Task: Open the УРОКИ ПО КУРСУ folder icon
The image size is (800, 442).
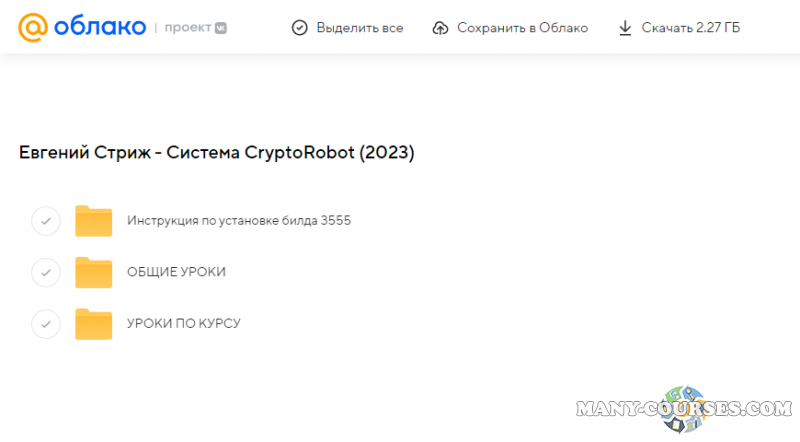Action: pyautogui.click(x=94, y=324)
